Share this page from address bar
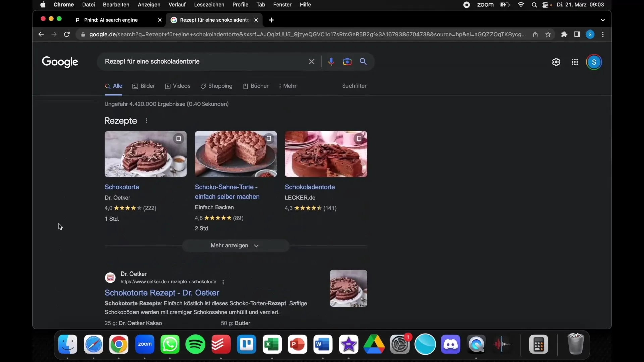 pos(535,34)
